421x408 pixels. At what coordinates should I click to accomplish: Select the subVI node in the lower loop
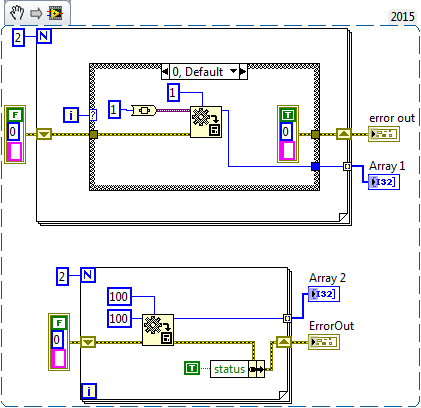coord(158,330)
